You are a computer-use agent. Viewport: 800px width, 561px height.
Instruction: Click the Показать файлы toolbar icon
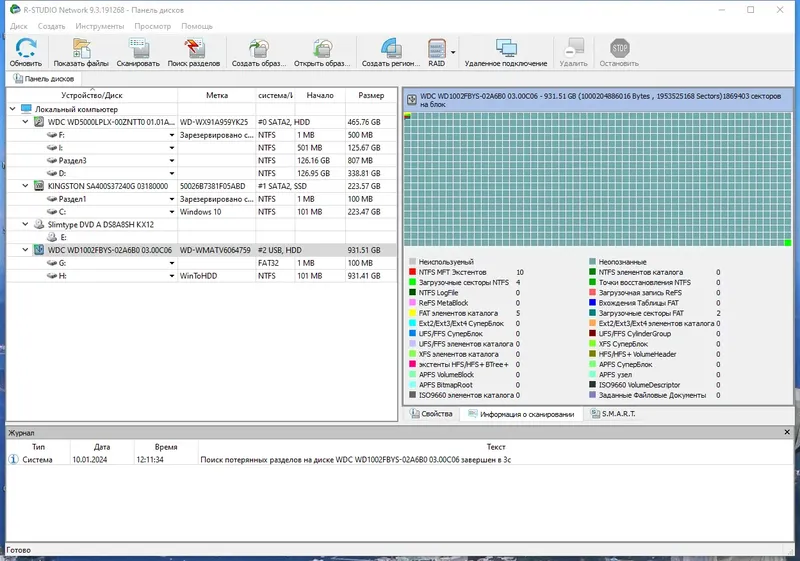[82, 52]
